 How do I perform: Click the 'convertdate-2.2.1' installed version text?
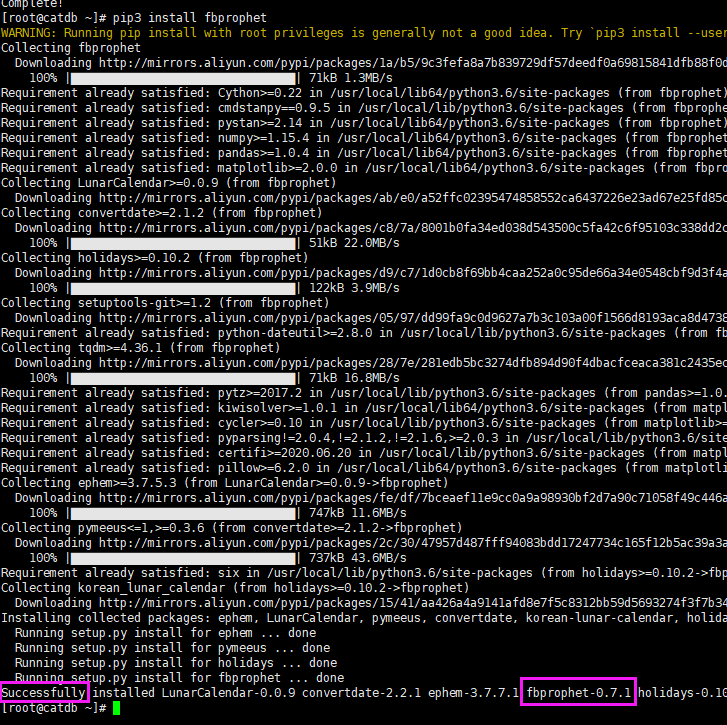362,693
